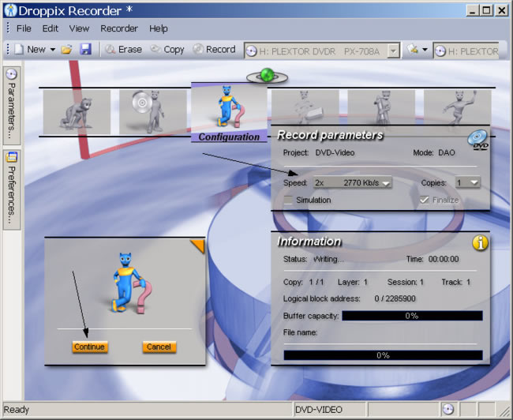513x420 pixels.
Task: Expand the New button dropdown arrow
Action: [x=52, y=50]
